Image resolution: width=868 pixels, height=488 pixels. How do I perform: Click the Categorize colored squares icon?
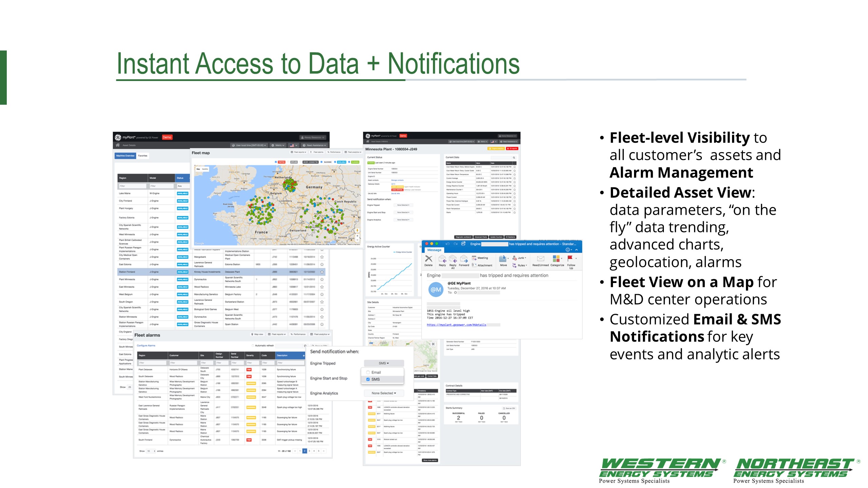click(556, 259)
